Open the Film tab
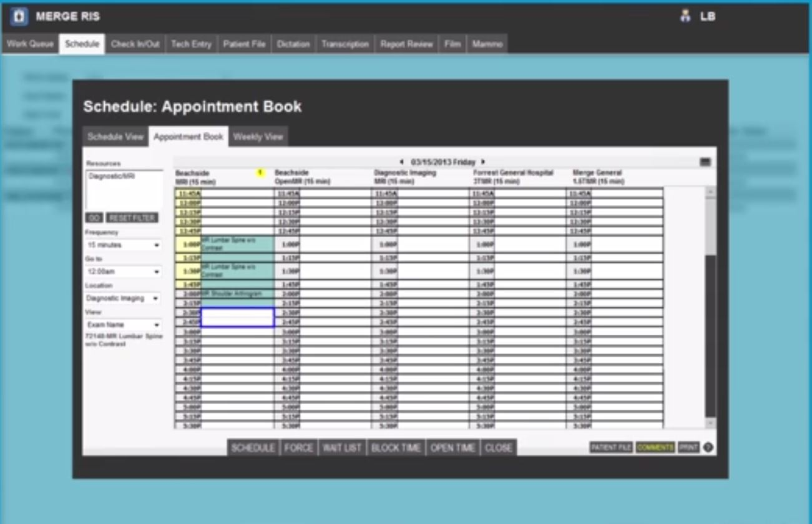Image resolution: width=812 pixels, height=524 pixels. tap(452, 44)
